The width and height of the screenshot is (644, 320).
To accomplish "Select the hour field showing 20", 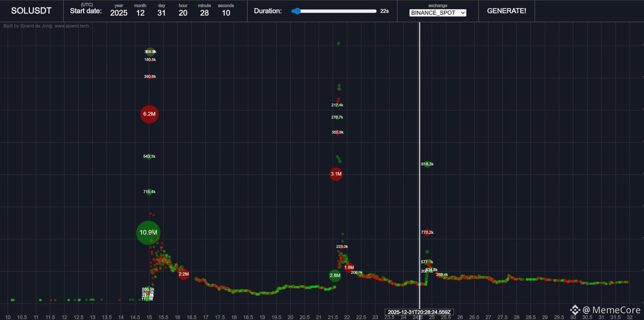I will coord(183,13).
